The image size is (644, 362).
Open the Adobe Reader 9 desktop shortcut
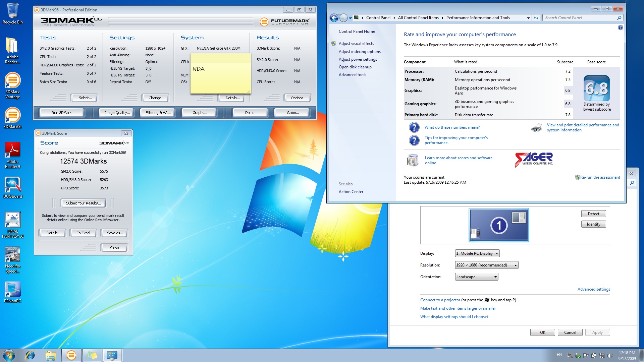pos(12,155)
